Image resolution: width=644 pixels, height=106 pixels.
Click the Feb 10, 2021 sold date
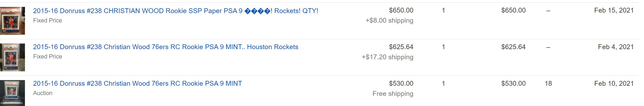[614, 84]
